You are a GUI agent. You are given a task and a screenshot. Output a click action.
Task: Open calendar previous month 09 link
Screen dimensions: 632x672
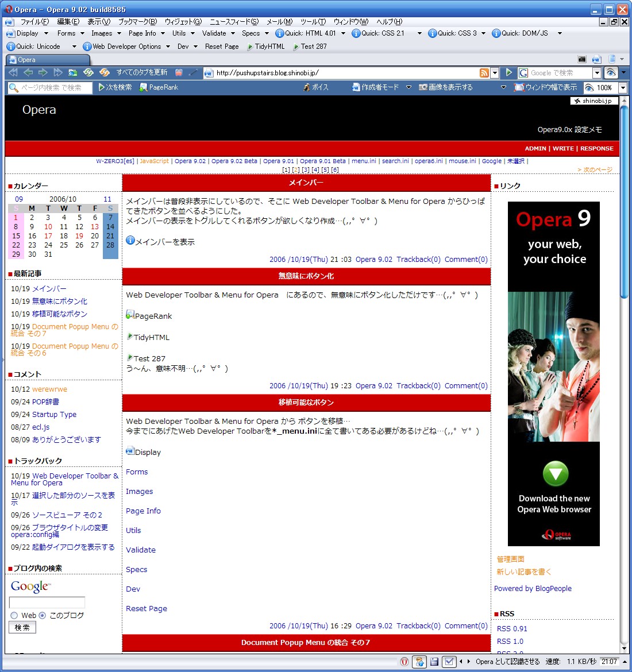[x=19, y=199]
